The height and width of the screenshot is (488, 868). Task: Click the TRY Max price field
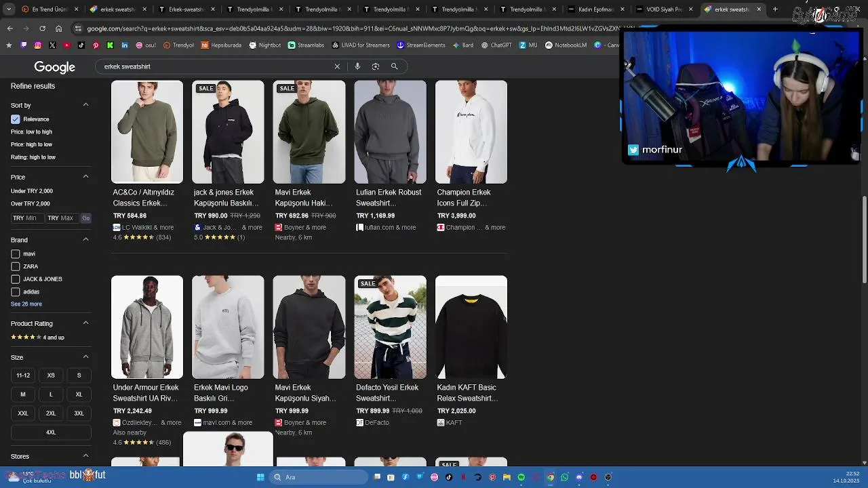click(x=62, y=218)
